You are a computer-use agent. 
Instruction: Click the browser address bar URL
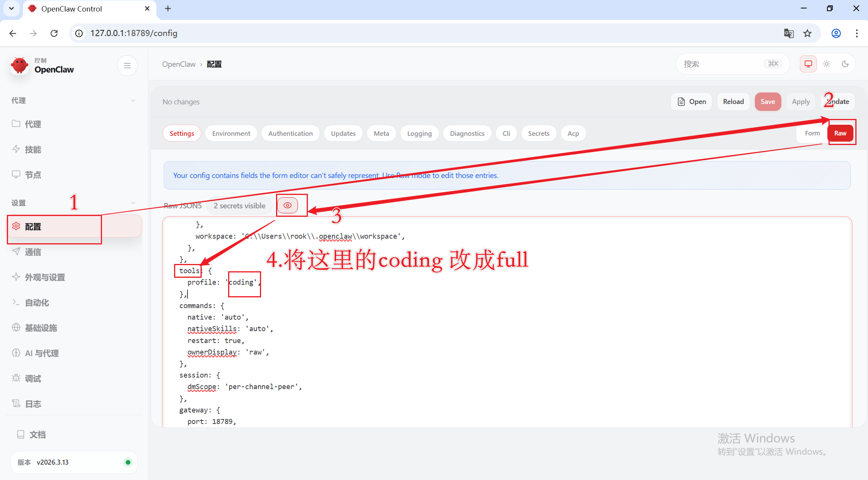point(134,33)
